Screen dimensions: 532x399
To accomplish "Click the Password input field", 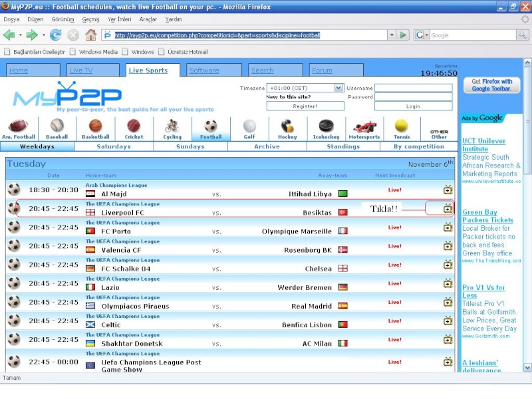I will click(x=413, y=96).
